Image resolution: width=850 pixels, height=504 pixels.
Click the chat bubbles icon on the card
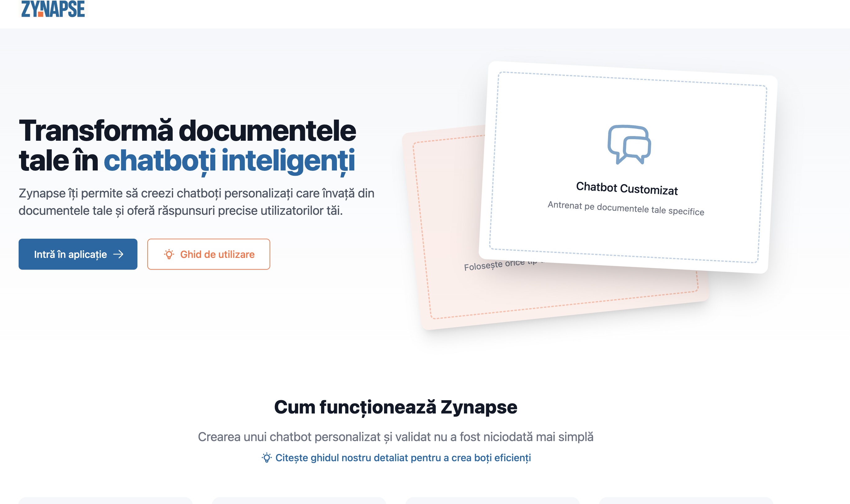(x=629, y=145)
